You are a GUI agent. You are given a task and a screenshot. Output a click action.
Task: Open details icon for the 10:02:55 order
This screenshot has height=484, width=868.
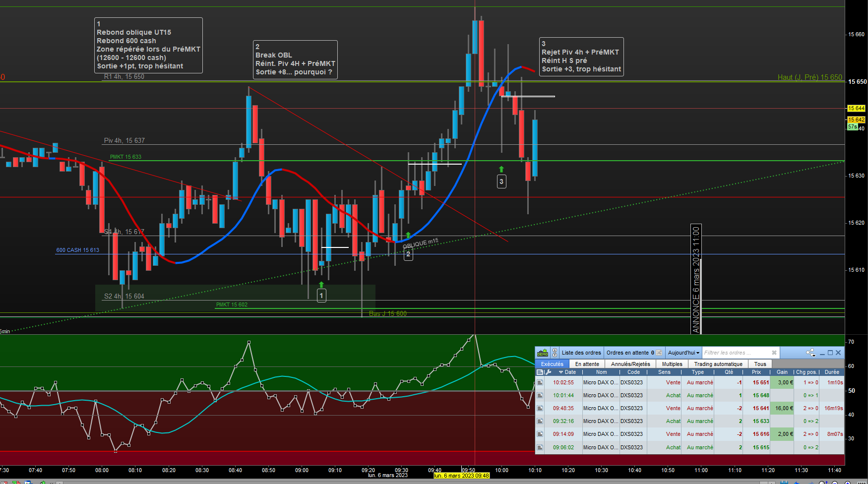coord(540,382)
